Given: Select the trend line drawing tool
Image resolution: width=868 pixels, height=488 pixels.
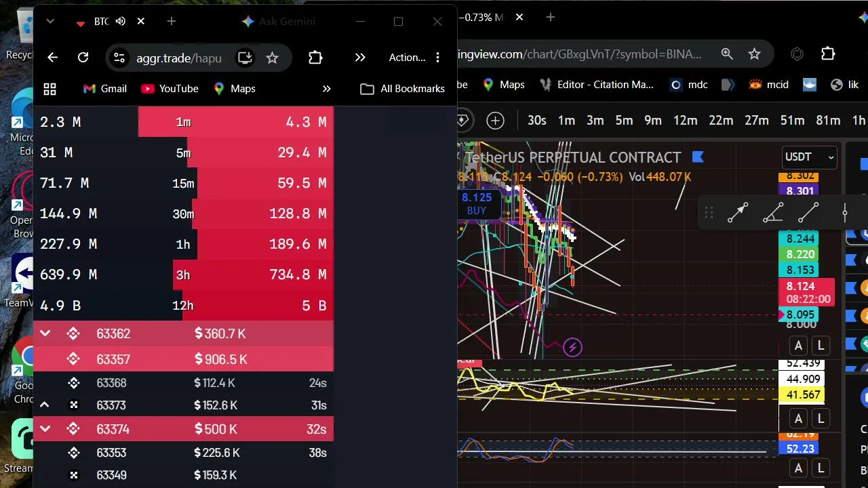Looking at the screenshot, I should (x=808, y=213).
